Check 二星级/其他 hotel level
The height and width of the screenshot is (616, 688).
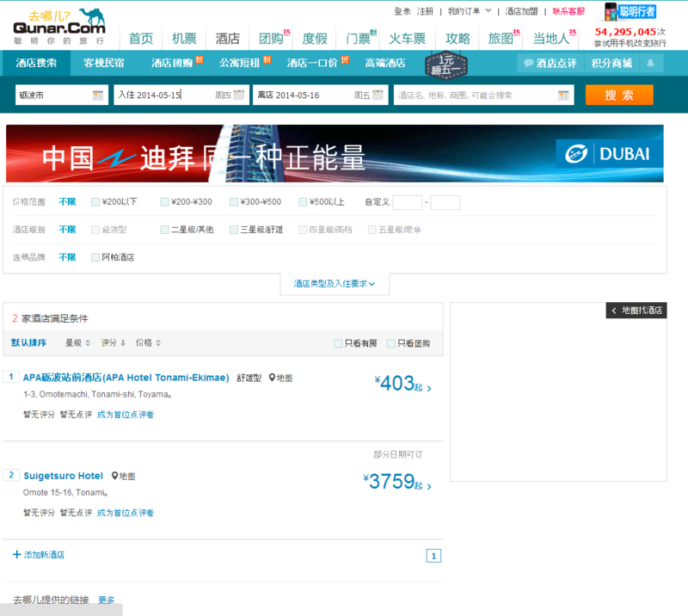tap(164, 230)
